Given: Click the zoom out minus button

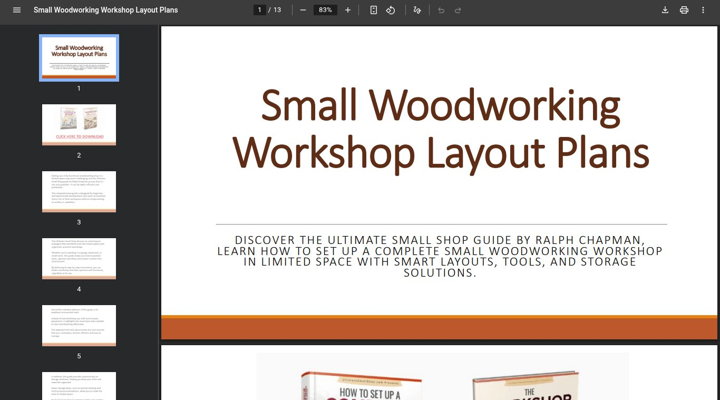Looking at the screenshot, I should 303,10.
